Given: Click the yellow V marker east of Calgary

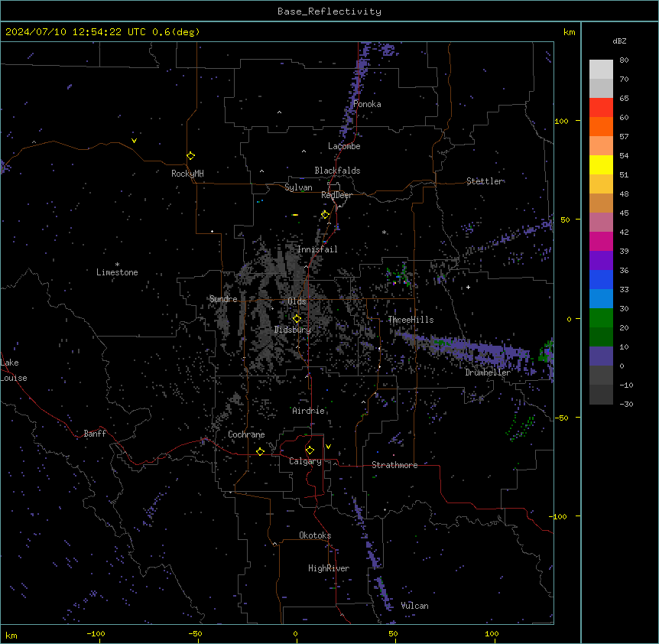Looking at the screenshot, I should click(328, 447).
